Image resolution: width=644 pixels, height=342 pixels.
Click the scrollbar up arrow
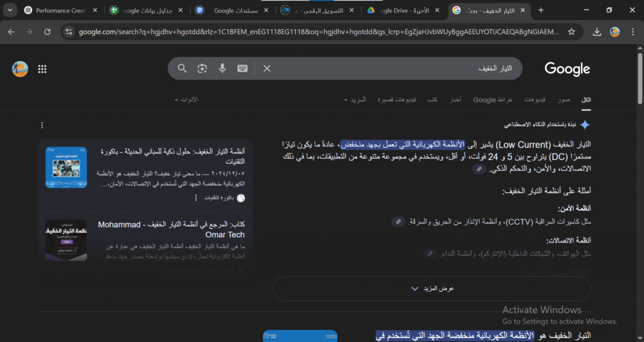point(640,48)
